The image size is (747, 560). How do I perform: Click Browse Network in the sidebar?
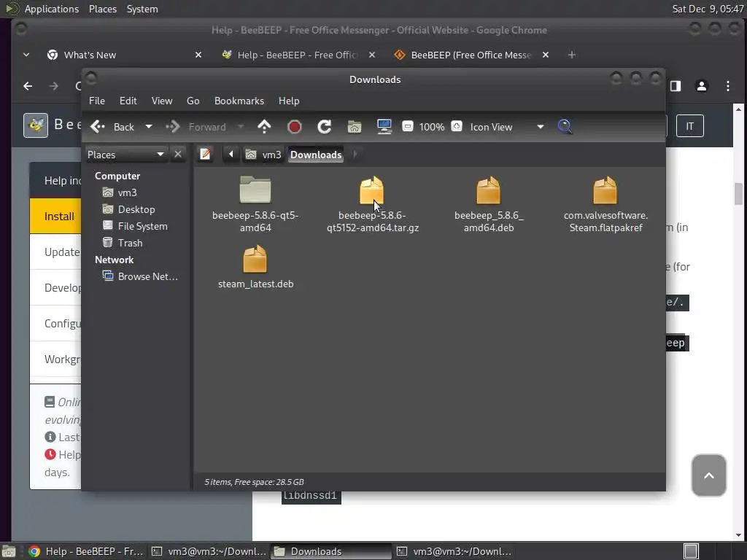tap(141, 276)
